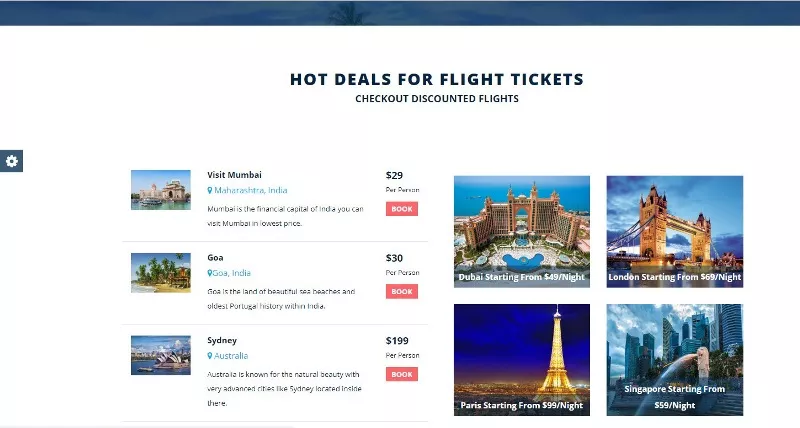The width and height of the screenshot is (800, 428).
Task: Open the Goa deal title
Action: tap(215, 257)
